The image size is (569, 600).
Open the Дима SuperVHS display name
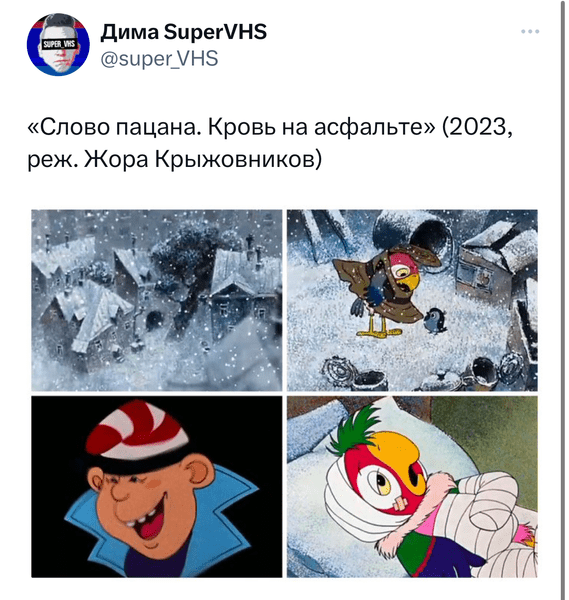click(x=184, y=31)
